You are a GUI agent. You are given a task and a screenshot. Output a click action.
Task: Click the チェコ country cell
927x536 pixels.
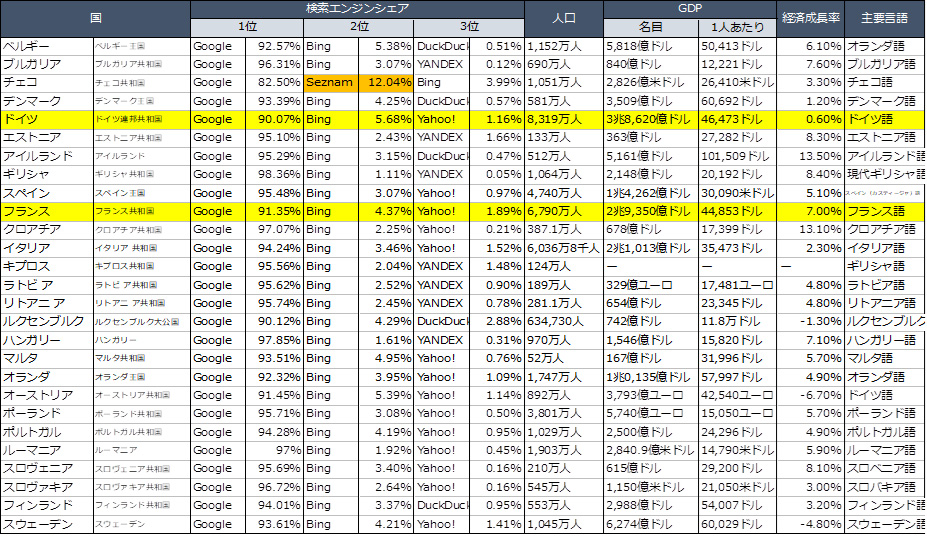pos(47,83)
